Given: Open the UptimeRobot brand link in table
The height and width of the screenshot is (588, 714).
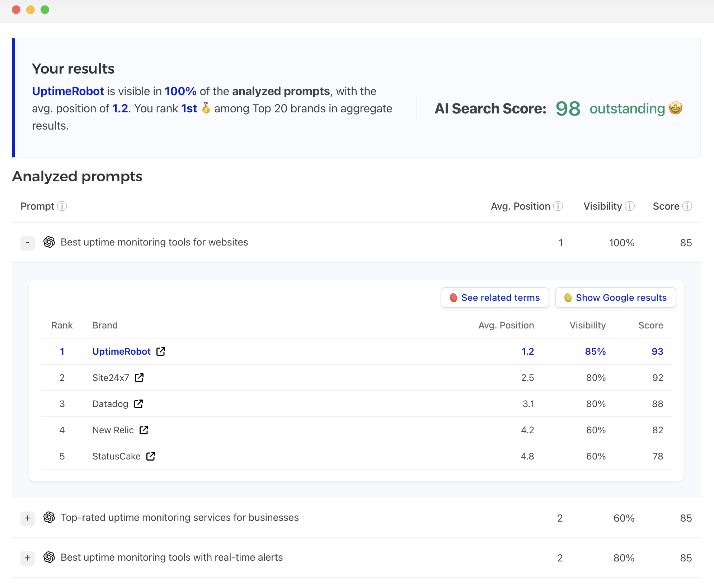Looking at the screenshot, I should click(x=121, y=351).
